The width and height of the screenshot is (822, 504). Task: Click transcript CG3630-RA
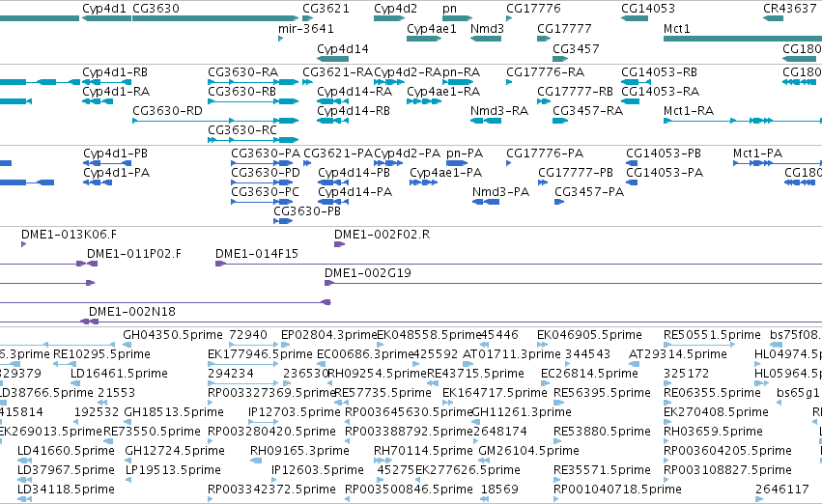(x=242, y=72)
